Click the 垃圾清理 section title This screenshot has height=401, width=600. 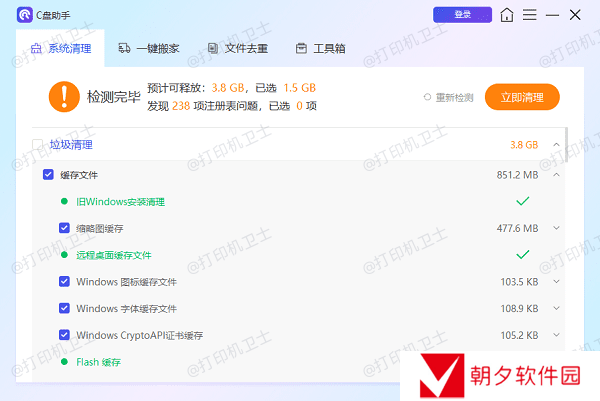[71, 145]
